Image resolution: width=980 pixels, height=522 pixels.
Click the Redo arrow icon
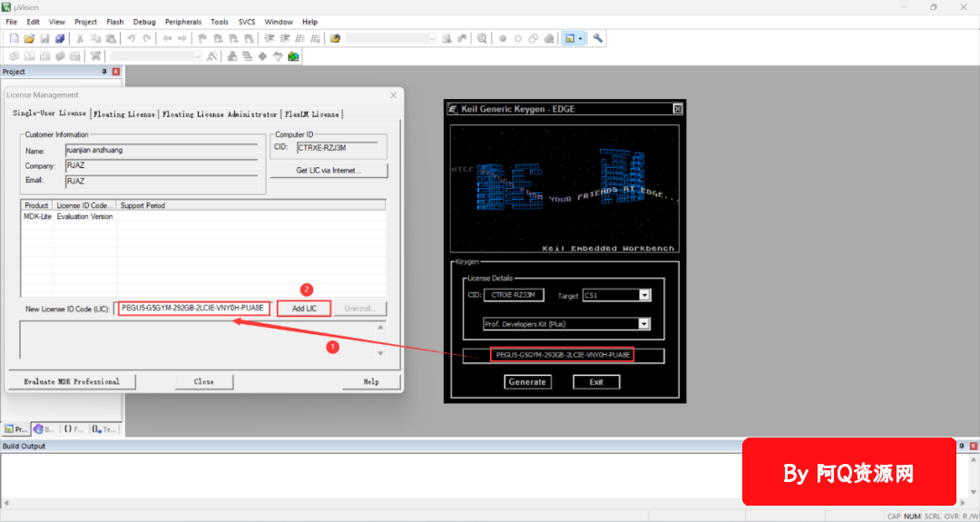pos(147,39)
